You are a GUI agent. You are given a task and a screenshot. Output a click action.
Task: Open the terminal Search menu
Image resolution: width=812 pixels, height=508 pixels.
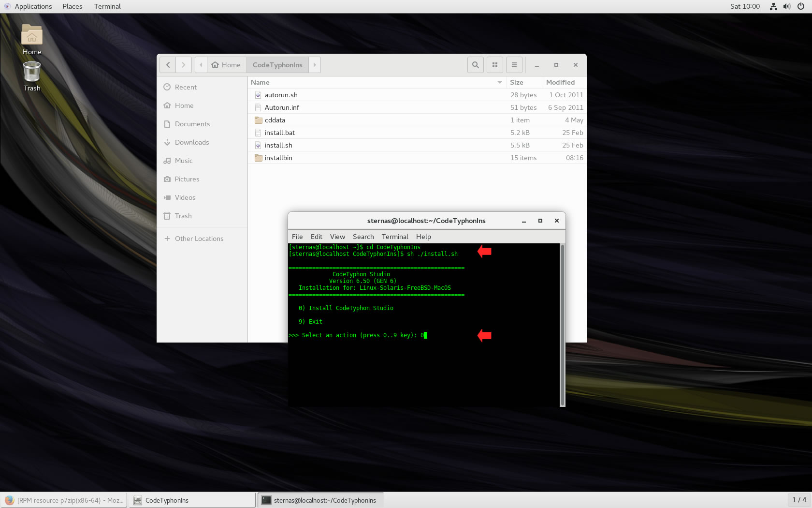pyautogui.click(x=363, y=237)
